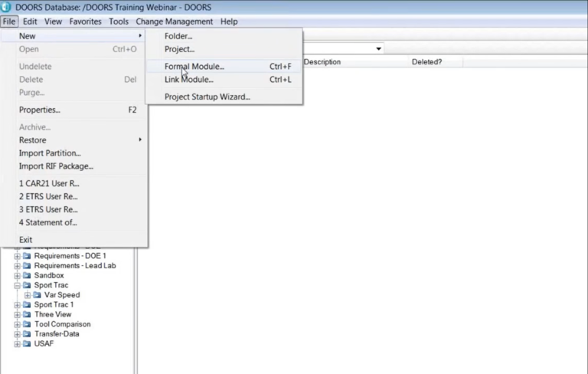Expand Tool Comparison tree node
Viewport: 588px width, 374px height.
pos(18,324)
